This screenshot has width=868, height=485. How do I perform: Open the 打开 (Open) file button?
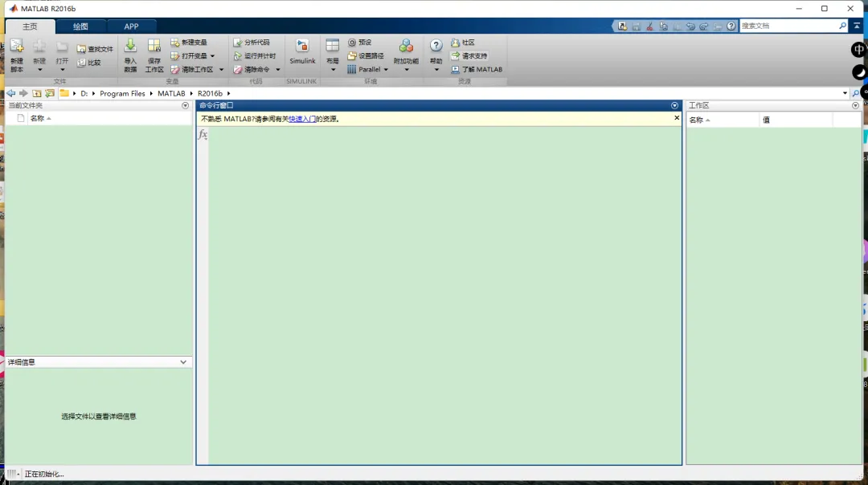tap(62, 55)
